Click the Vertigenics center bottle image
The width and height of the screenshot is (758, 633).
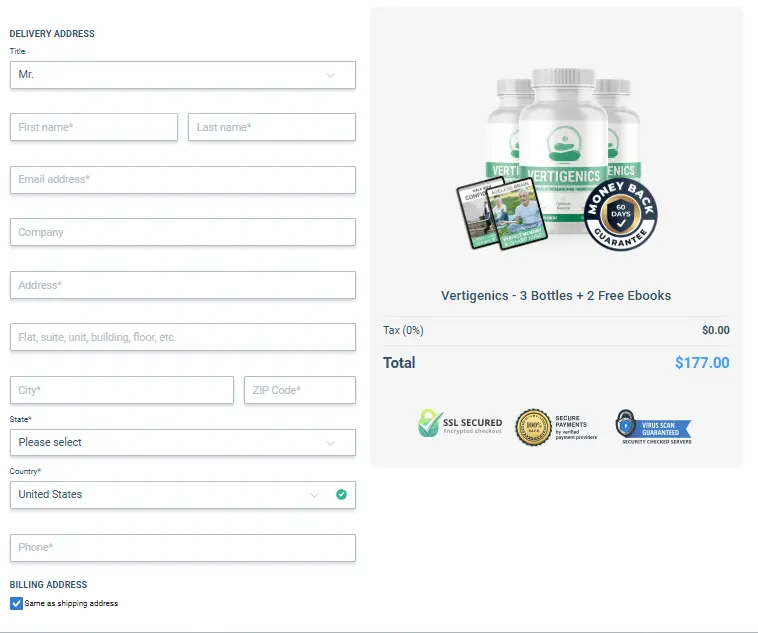coord(563,151)
